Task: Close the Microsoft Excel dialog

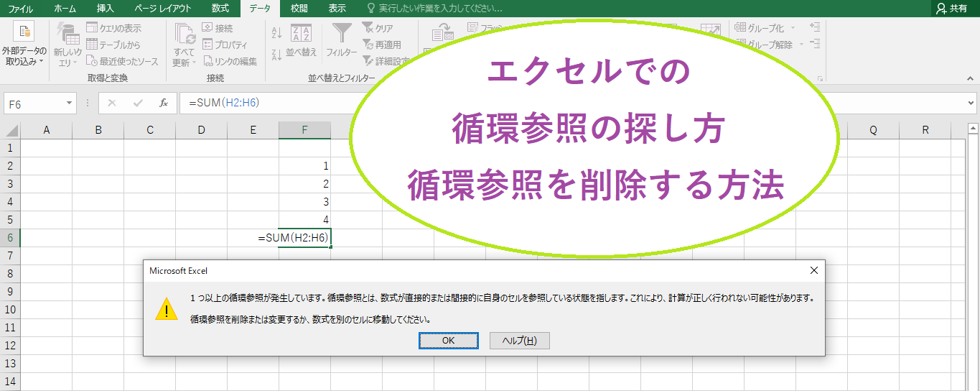Action: coord(813,270)
